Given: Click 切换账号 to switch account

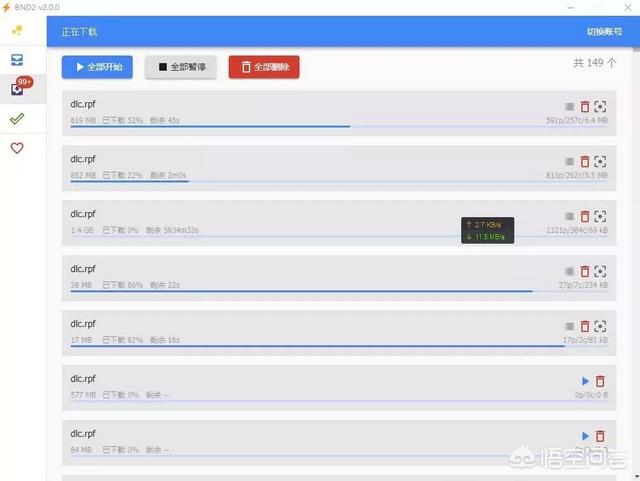Looking at the screenshot, I should pos(605,31).
